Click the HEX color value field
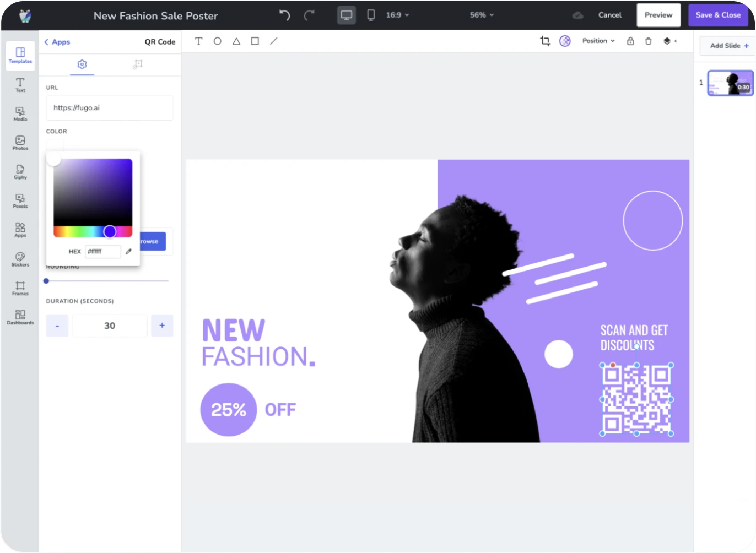 click(103, 251)
